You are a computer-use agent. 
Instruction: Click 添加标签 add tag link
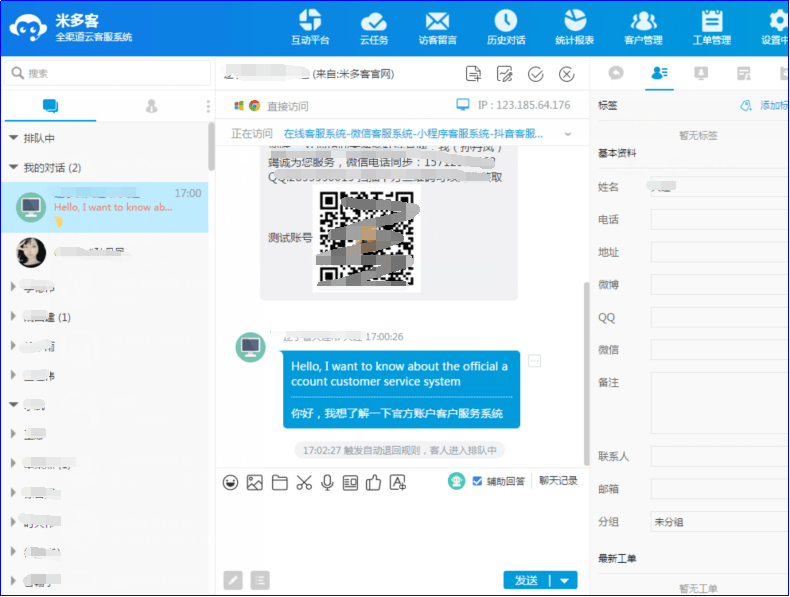[763, 105]
